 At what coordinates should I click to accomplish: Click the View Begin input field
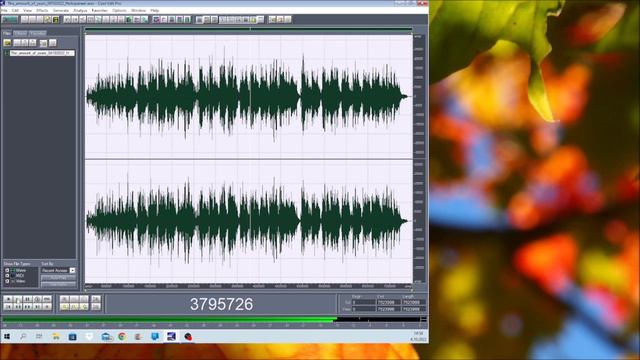tap(363, 309)
